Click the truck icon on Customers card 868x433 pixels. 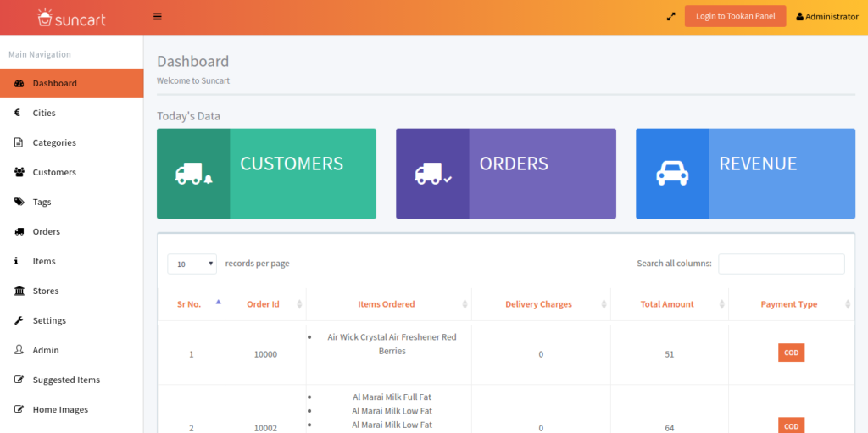point(193,174)
